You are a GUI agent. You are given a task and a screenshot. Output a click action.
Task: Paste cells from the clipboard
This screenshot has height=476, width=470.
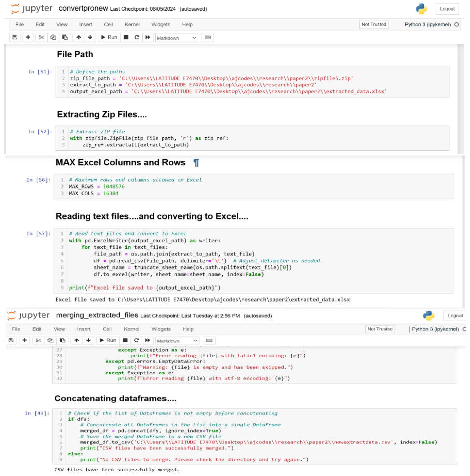65,37
